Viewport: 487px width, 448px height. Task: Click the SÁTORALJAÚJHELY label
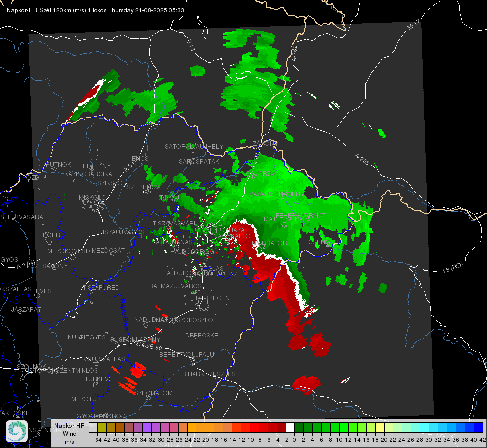point(194,146)
